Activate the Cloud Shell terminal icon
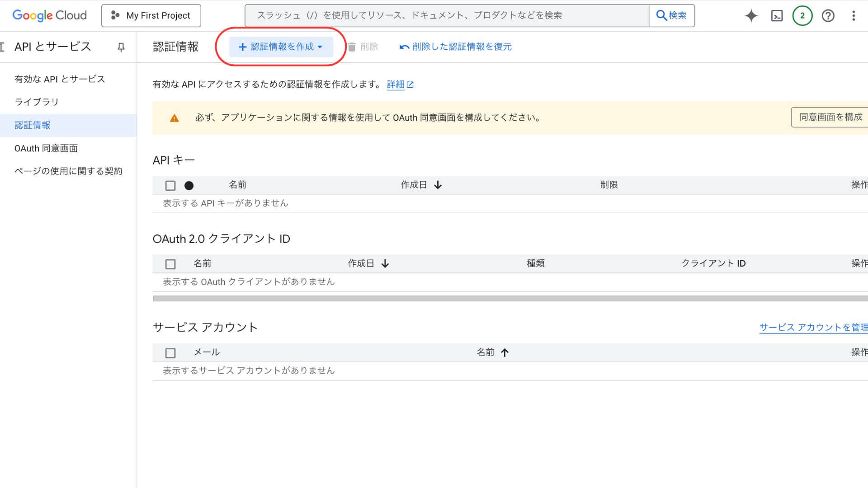The image size is (868, 488). [x=777, y=16]
